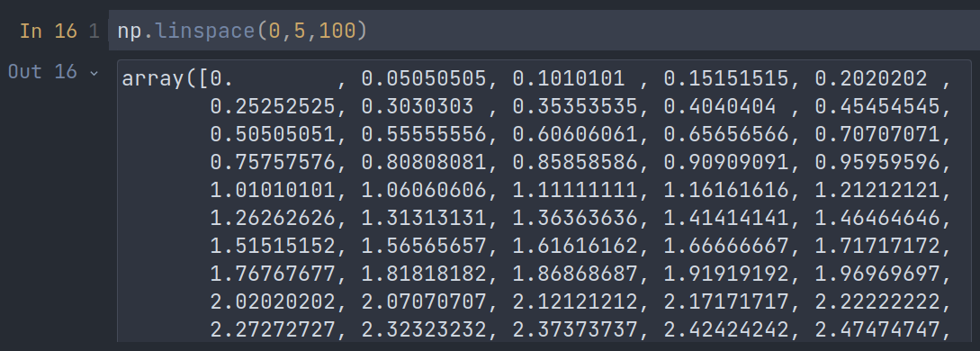Click the np.linspace(0,5,100) code input
The image size is (980, 351).
[x=544, y=30]
